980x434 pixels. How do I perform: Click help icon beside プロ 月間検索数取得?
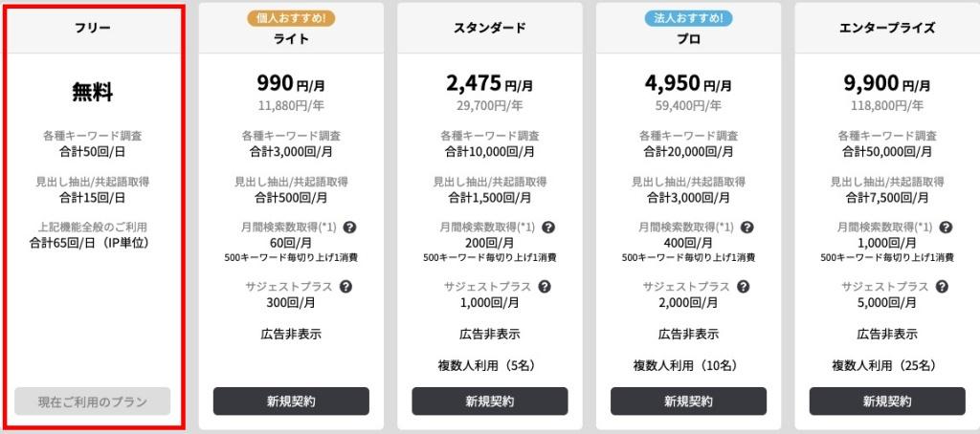(746, 228)
